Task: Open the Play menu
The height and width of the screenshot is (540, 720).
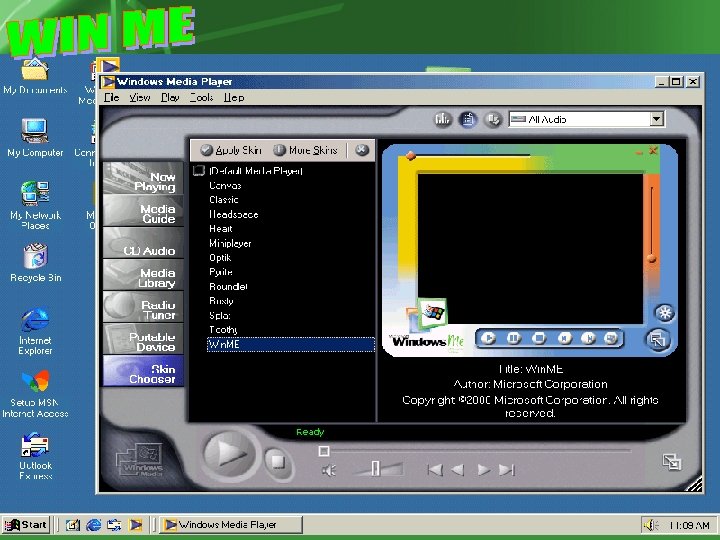Action: tap(170, 97)
